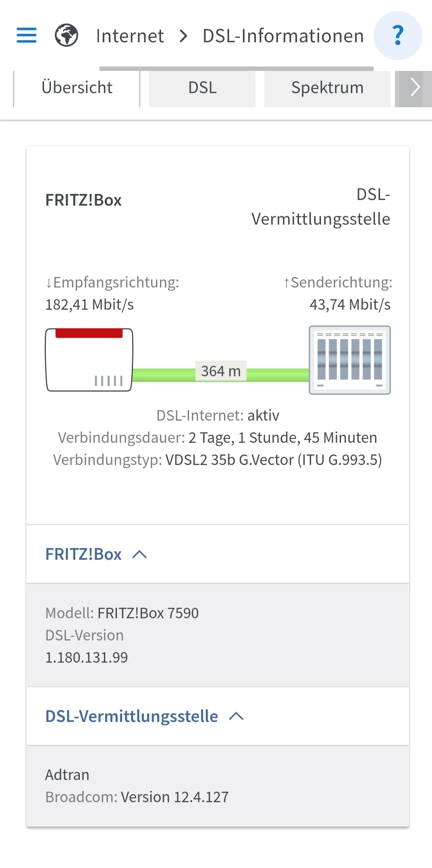
Task: Click the red FRITZ!Box router image
Action: point(89,360)
